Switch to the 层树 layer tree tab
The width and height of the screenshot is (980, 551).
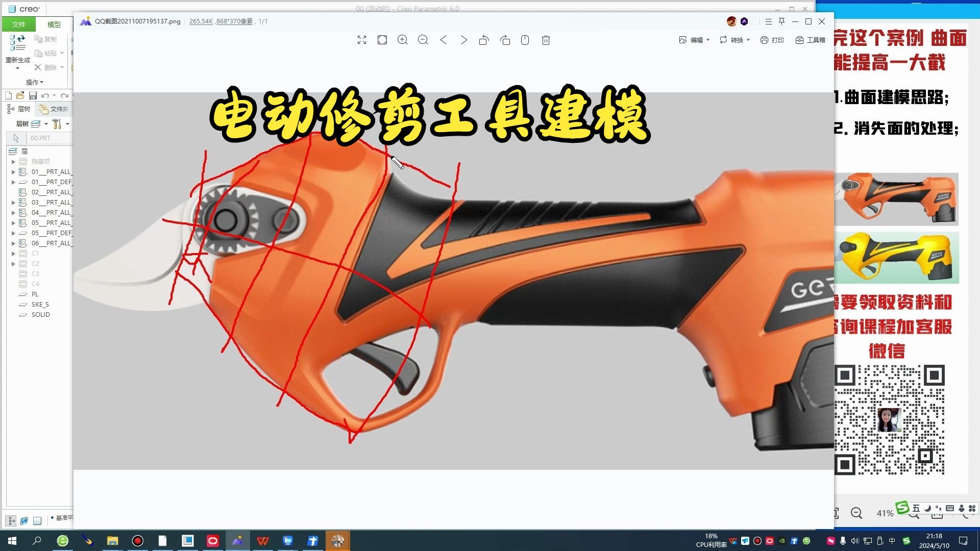[19, 109]
